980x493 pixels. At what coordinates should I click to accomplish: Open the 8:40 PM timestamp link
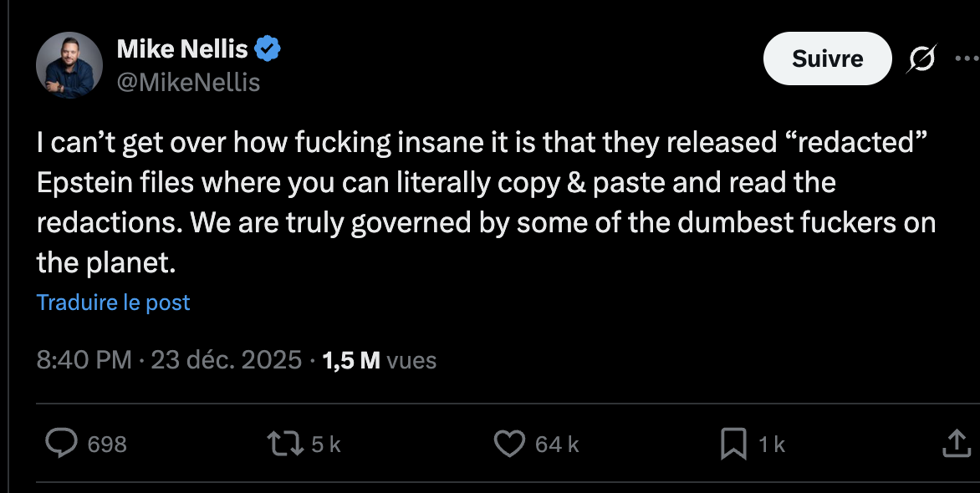pyautogui.click(x=84, y=360)
